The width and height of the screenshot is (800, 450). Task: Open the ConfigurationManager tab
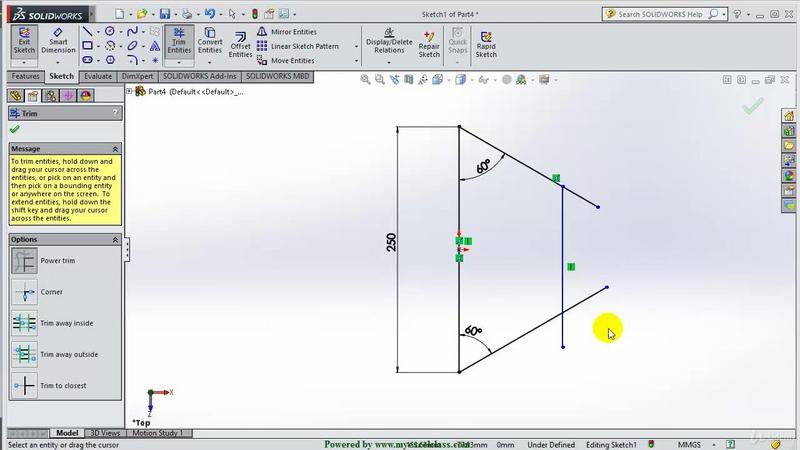pos(51,95)
